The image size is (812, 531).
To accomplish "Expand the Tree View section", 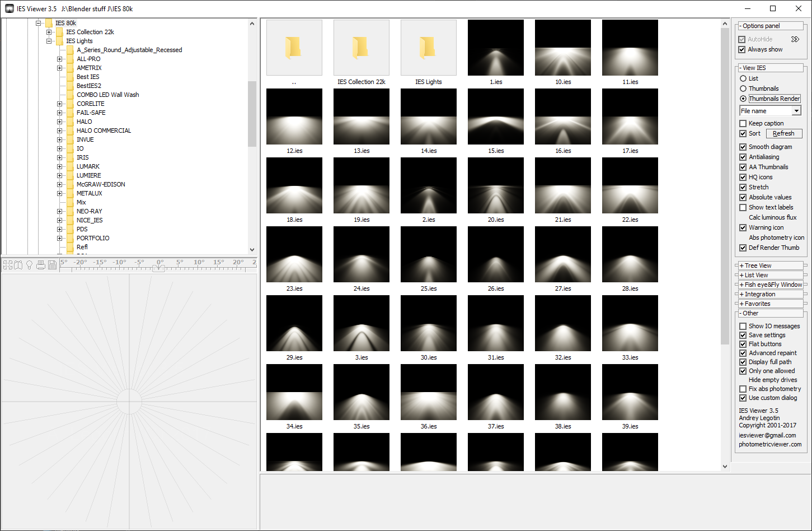I will (x=769, y=265).
